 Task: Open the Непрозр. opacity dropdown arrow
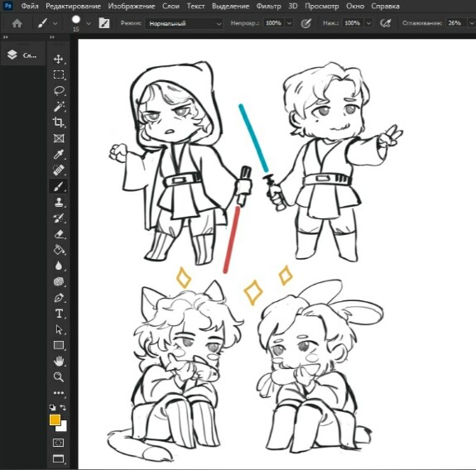click(290, 23)
